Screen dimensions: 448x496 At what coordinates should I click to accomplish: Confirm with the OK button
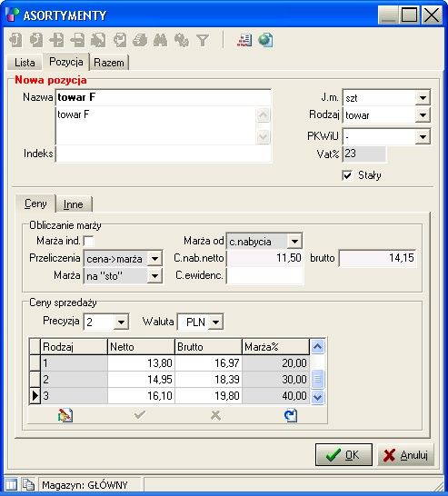coord(343,455)
